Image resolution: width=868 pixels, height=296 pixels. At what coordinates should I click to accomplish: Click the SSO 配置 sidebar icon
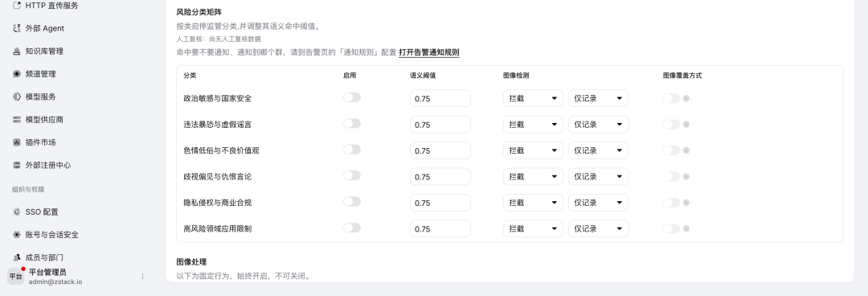[x=17, y=212]
